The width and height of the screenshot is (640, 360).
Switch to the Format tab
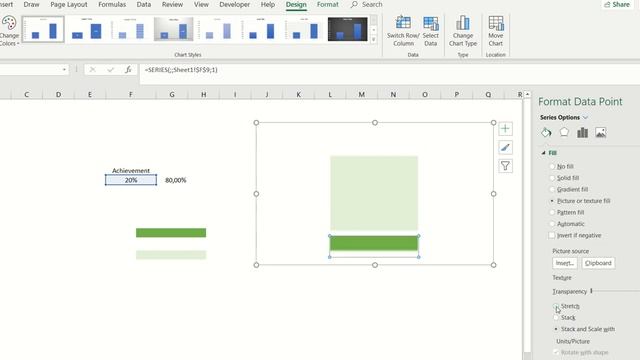pyautogui.click(x=328, y=4)
